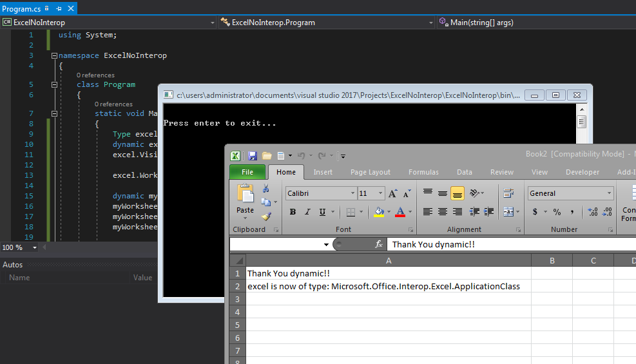Decrease font size with the Shrink Font icon
Image resolution: width=636 pixels, height=364 pixels.
(x=407, y=193)
